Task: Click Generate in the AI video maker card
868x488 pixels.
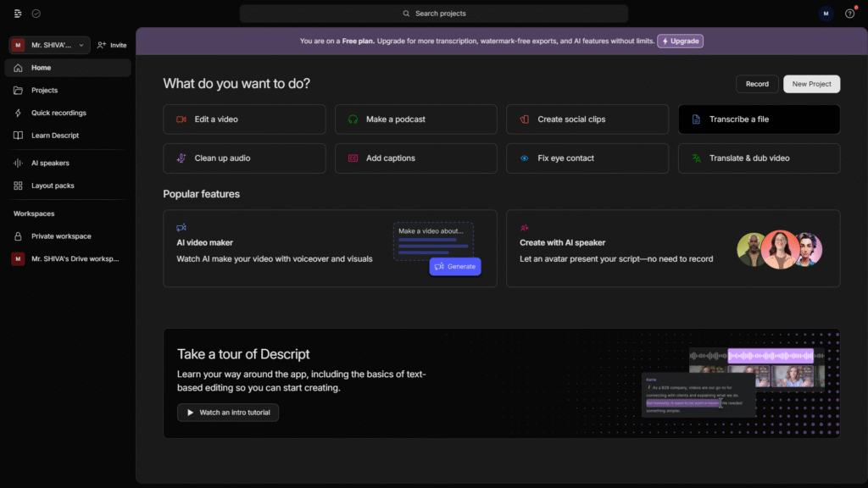Action: (x=455, y=267)
